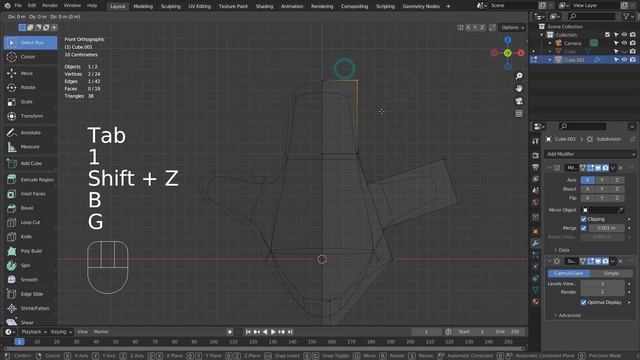640x360 pixels.
Task: Expand the Data section in Mirror modifier
Action: pyautogui.click(x=563, y=250)
